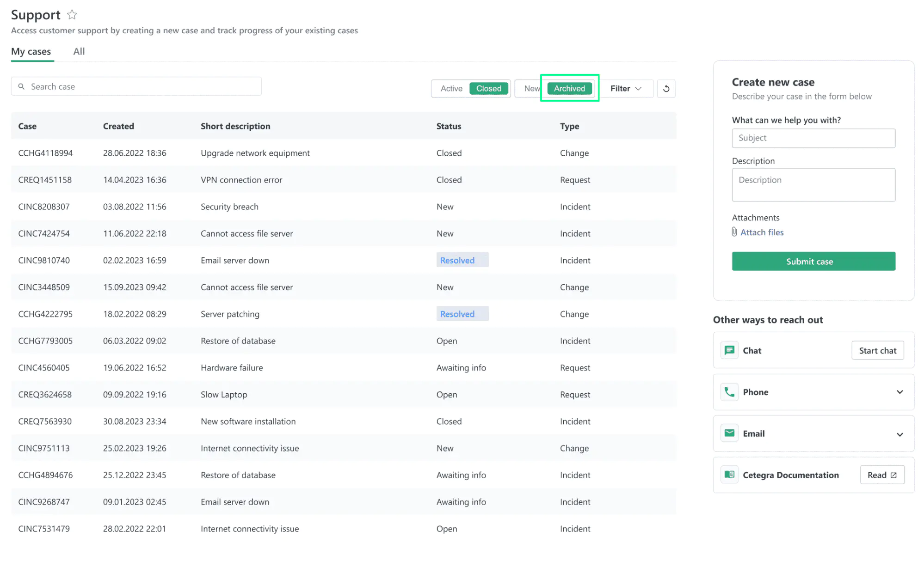Click the Cetegra Documentation book icon
The image size is (924, 561).
(729, 475)
